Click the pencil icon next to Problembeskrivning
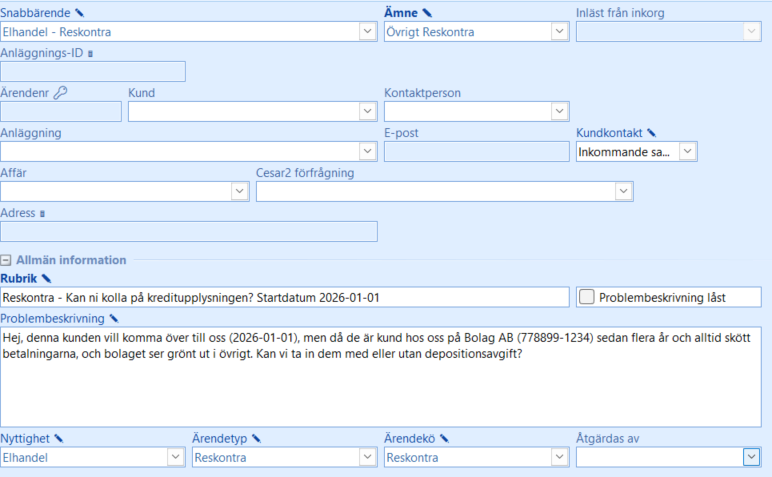The width and height of the screenshot is (772, 477). 113,318
